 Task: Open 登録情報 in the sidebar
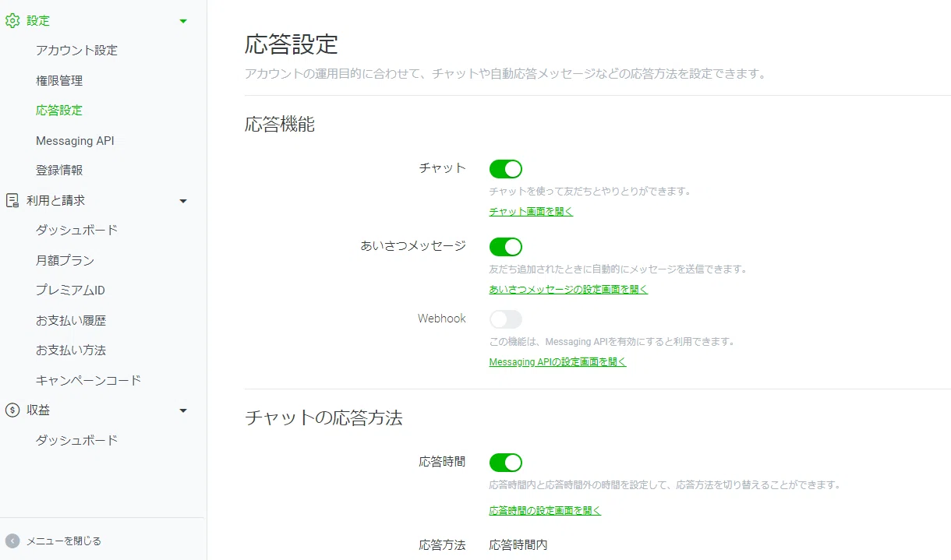coord(59,170)
